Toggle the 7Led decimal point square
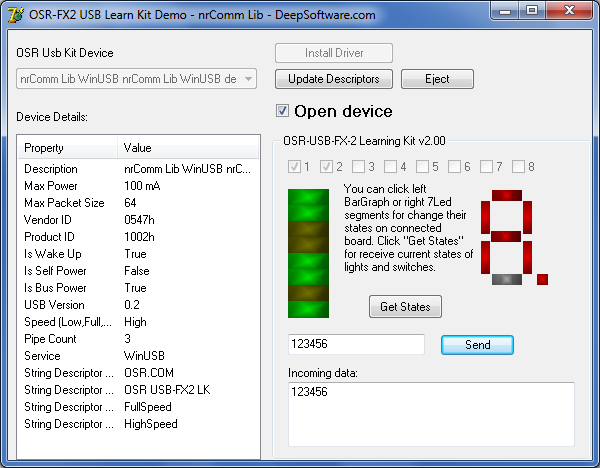Viewport: 600px width, 468px height. pos(542,279)
